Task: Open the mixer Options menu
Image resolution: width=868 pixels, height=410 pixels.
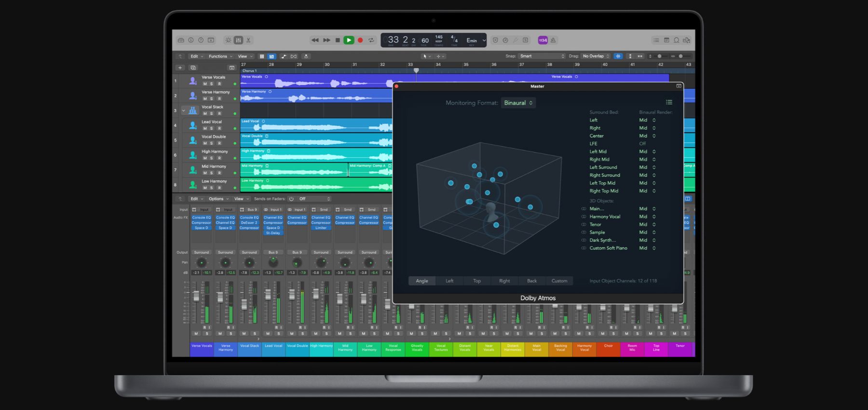Action: click(x=218, y=199)
